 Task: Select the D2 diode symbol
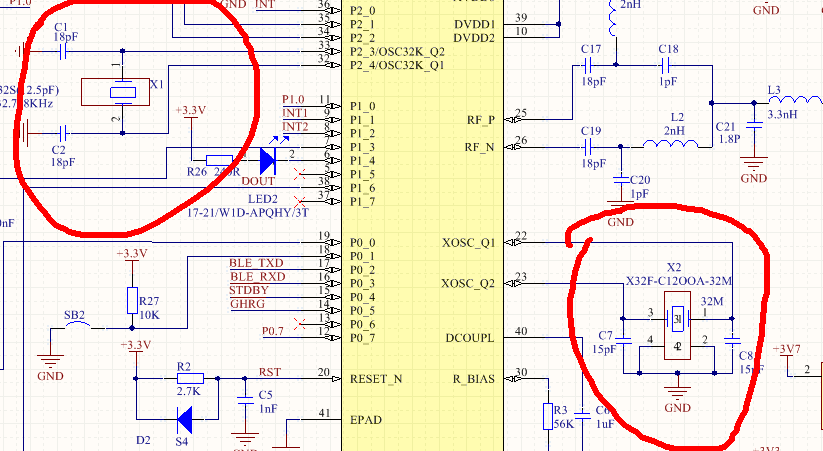pos(184,419)
